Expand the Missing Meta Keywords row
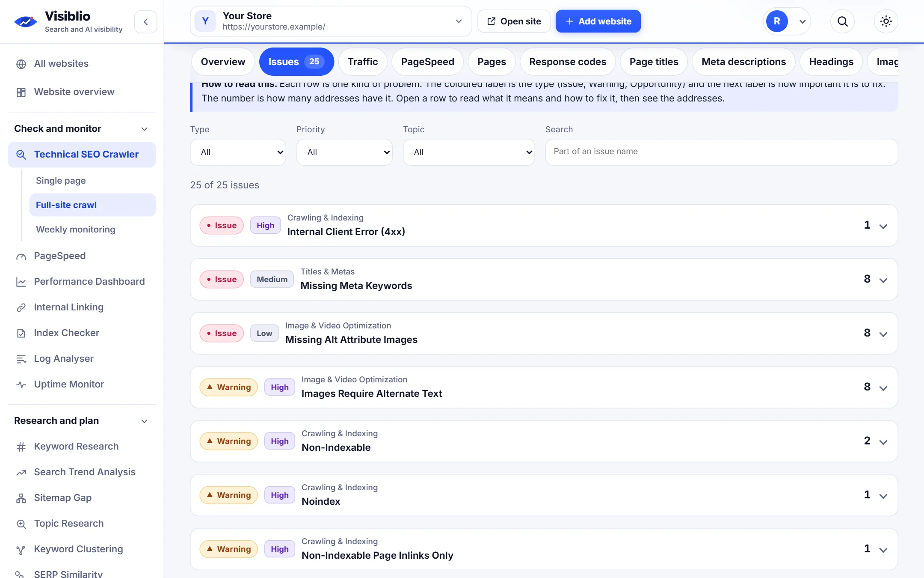Image resolution: width=924 pixels, height=578 pixels. coord(544,279)
